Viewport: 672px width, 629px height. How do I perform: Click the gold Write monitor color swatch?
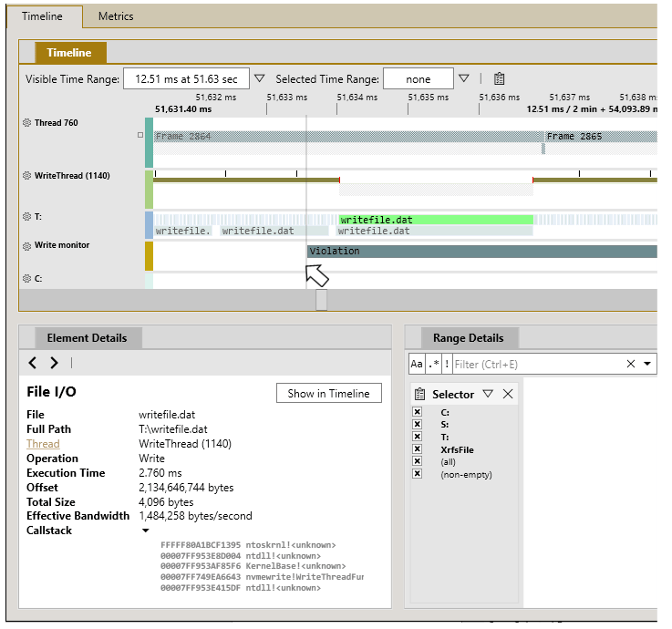150,256
